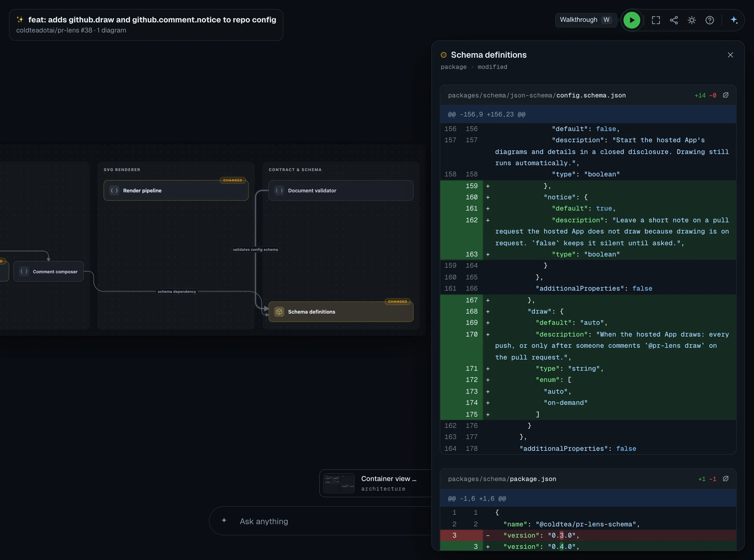Click the braces icon on Comment composer
The image size is (754, 560).
point(24,272)
